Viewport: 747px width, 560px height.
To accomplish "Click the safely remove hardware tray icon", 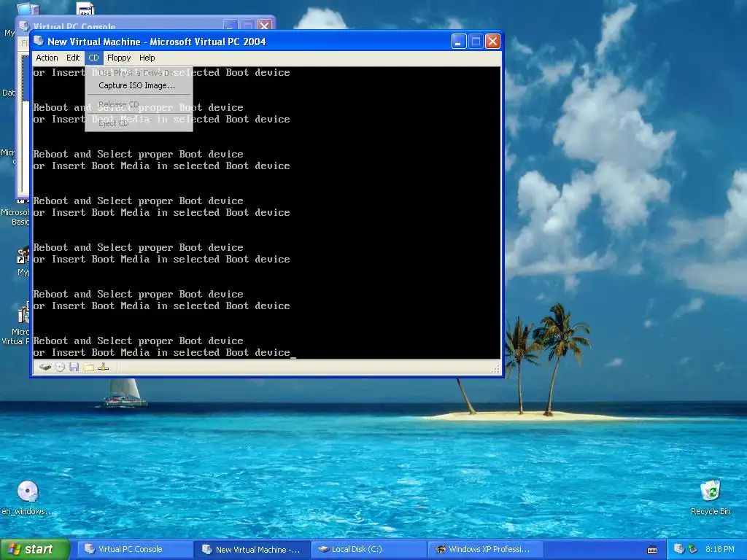I will coord(693,550).
